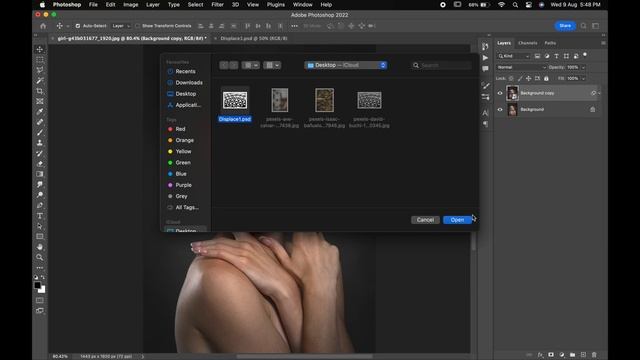Viewport: 640px width, 360px height.
Task: Filter layers by type (T) icon
Action: pyautogui.click(x=556, y=56)
